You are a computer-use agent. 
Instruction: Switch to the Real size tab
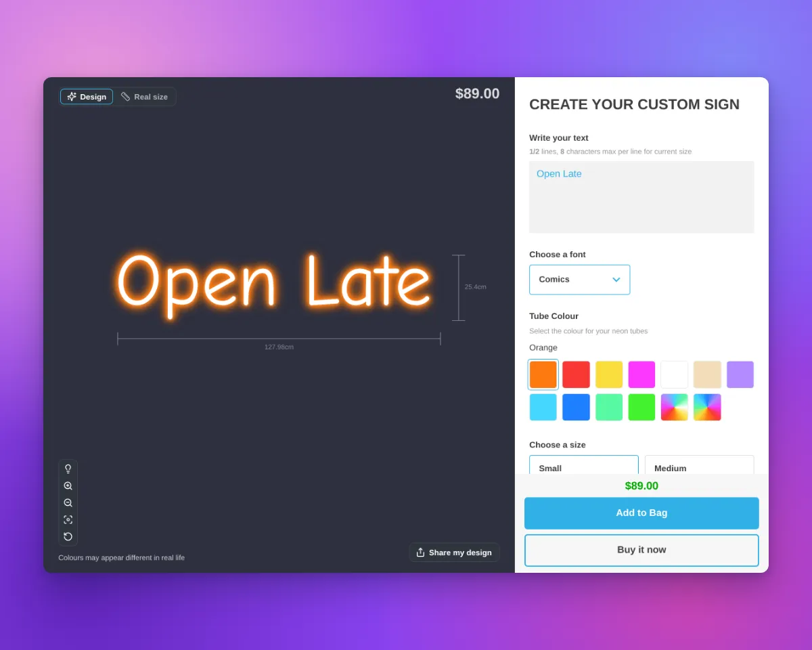pos(144,97)
